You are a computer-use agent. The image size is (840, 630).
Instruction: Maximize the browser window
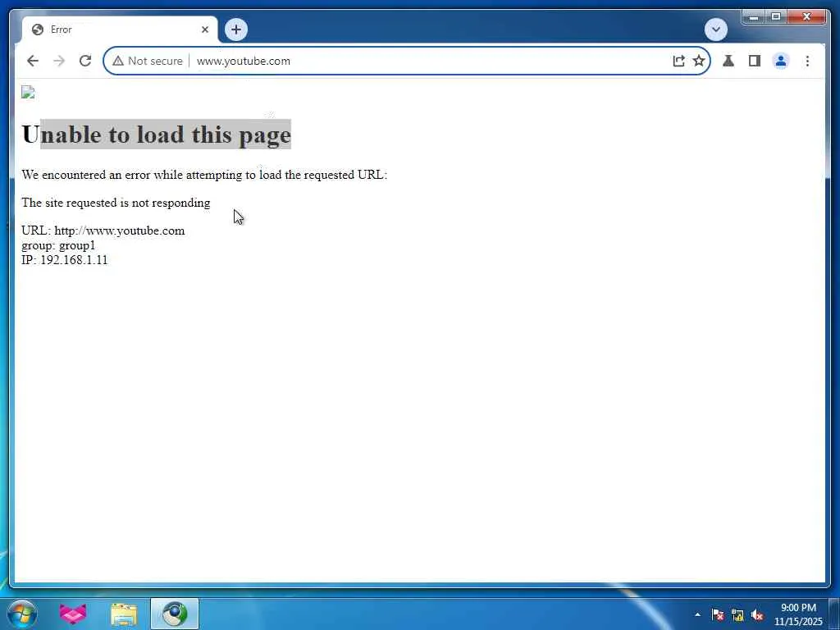pyautogui.click(x=776, y=17)
